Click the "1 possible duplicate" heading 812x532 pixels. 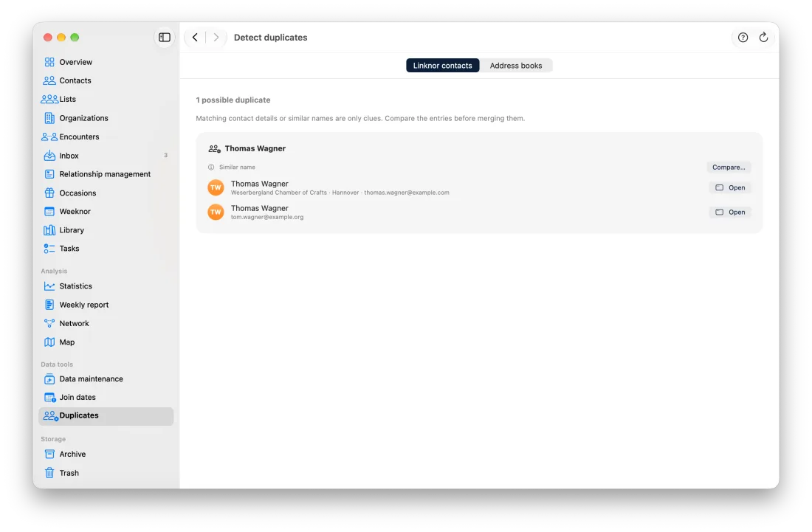tap(233, 100)
